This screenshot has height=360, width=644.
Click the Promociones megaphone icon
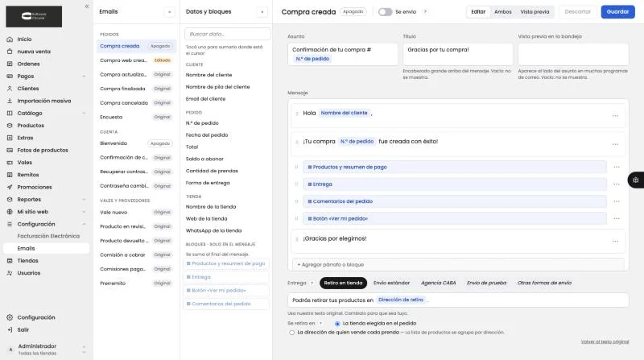[10, 187]
